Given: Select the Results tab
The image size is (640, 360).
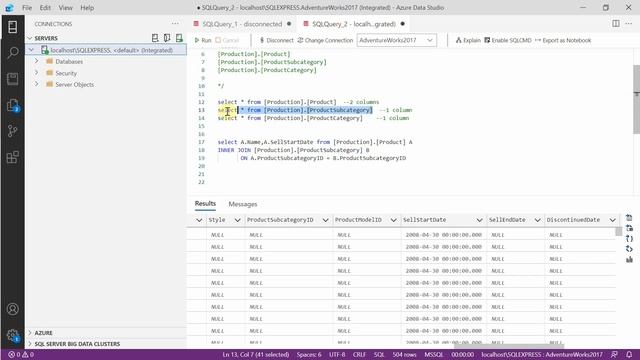Looking at the screenshot, I should point(205,203).
